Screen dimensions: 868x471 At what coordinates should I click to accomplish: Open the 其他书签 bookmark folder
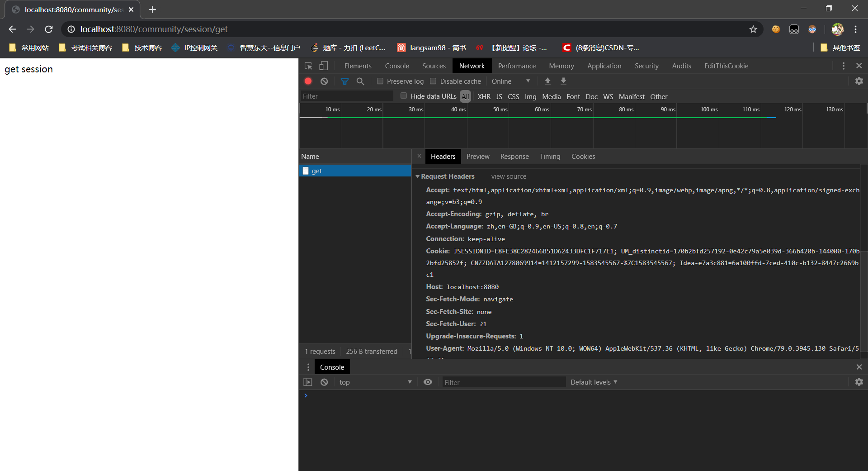[x=840, y=48]
